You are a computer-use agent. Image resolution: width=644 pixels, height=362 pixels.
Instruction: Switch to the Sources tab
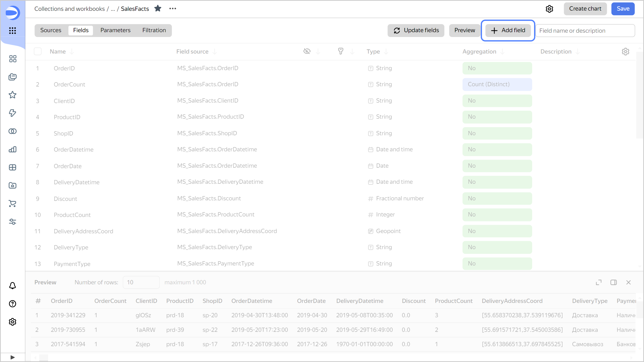tap(51, 30)
